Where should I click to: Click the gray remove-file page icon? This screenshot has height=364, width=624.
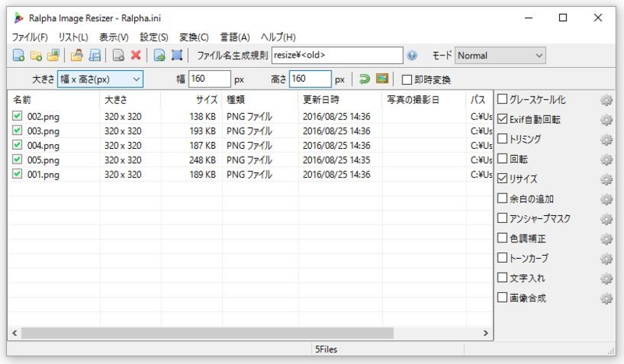[x=119, y=55]
